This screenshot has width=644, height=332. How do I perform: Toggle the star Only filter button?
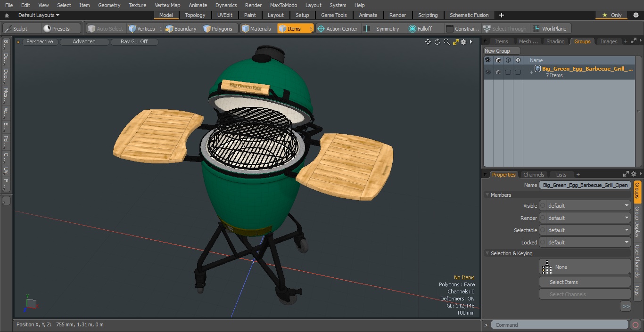tap(611, 15)
